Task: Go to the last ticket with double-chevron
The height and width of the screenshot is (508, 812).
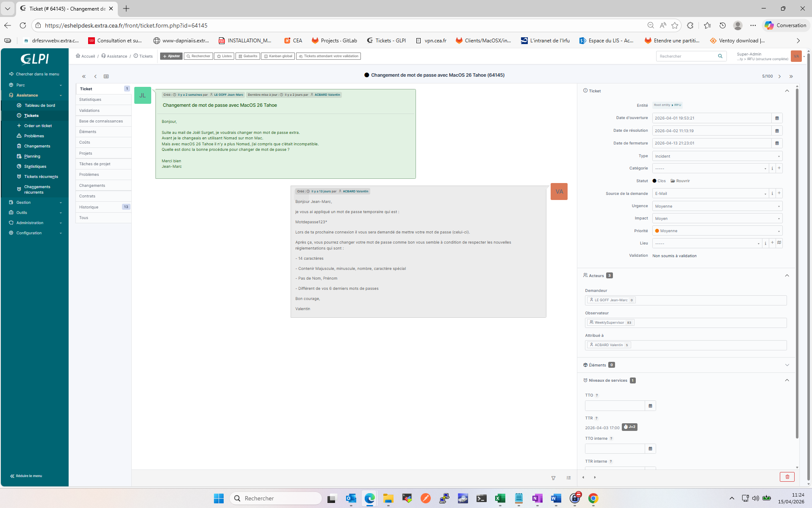Action: click(791, 76)
